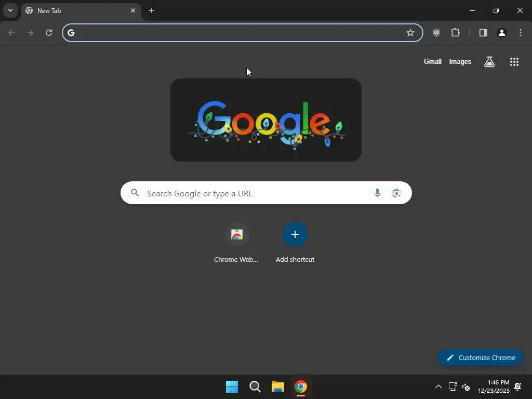The height and width of the screenshot is (399, 532).
Task: Start voice search with the microphone
Action: pyautogui.click(x=377, y=193)
